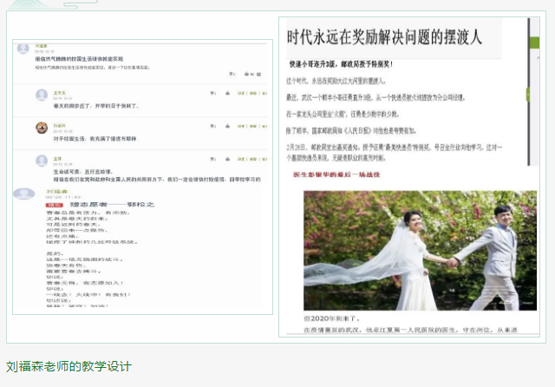555x387 pixels.
Task: Click the red tag before 猜志愿者——郭松之
Action: [x=54, y=205]
